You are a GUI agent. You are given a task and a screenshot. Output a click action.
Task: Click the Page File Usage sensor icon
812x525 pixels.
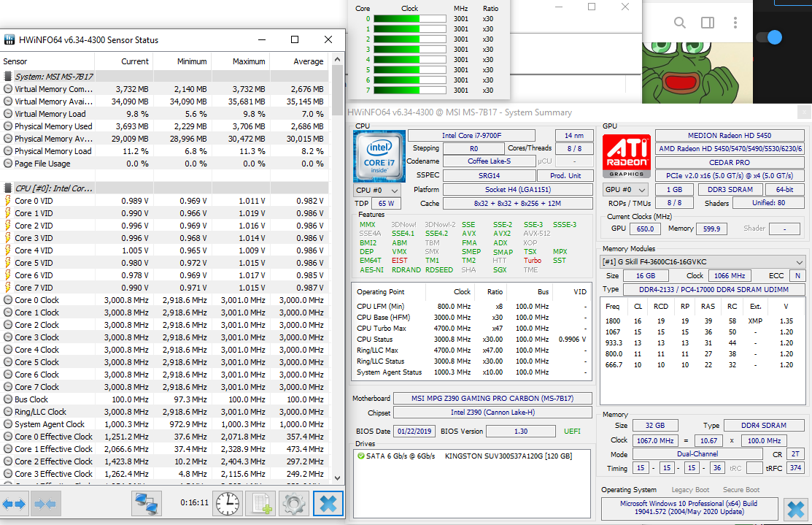pos(8,164)
